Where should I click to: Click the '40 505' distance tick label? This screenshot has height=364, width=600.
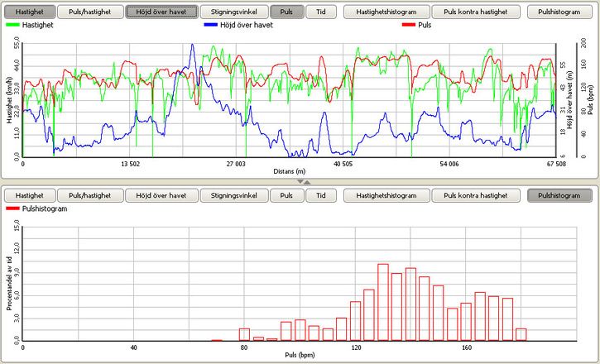click(343, 164)
